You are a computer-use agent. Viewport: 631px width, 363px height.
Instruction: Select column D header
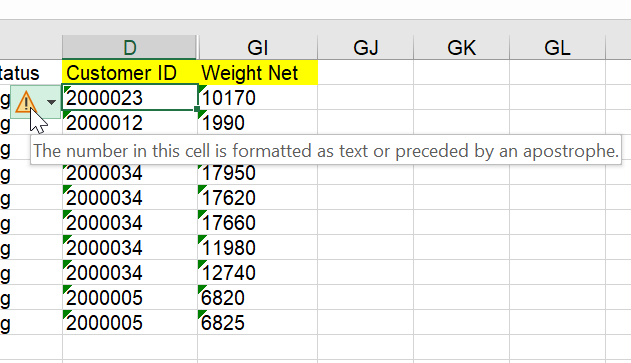(130, 47)
